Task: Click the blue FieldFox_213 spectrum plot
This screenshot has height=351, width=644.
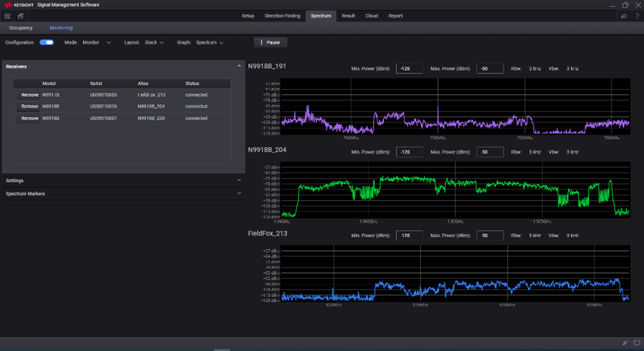Action: (455, 274)
